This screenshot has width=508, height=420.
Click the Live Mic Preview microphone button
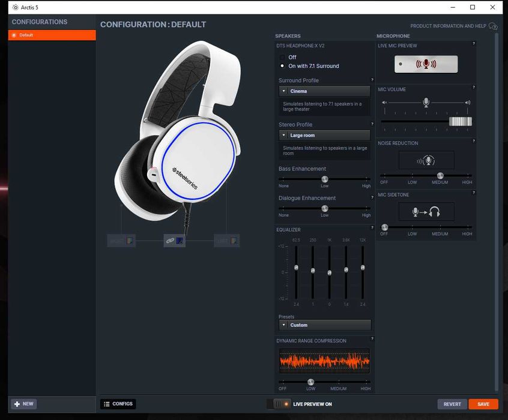[x=426, y=64]
